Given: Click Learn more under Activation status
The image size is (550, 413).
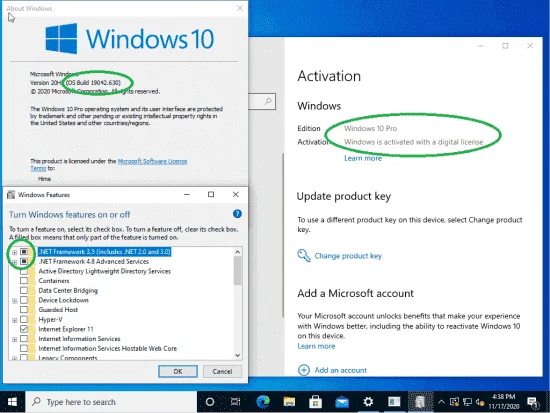Looking at the screenshot, I should (363, 158).
